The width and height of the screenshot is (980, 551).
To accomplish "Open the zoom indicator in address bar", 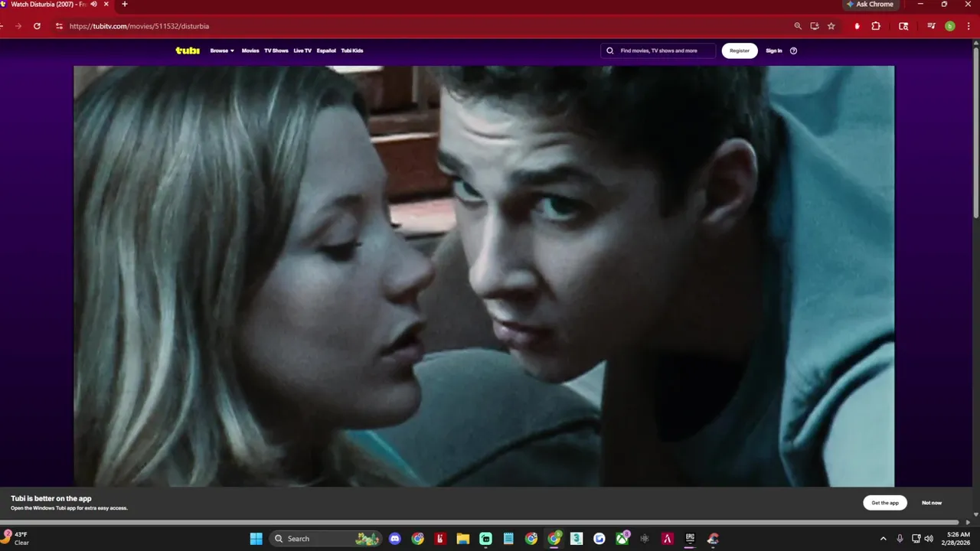I will (798, 26).
